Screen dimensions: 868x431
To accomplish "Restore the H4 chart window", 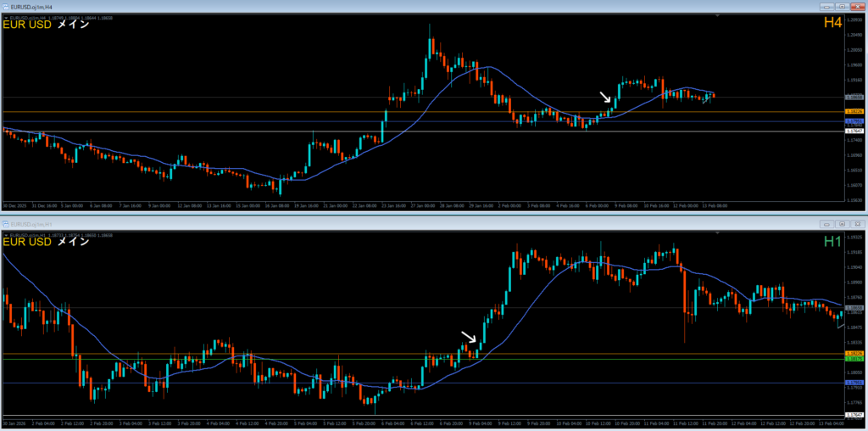I will [x=842, y=7].
